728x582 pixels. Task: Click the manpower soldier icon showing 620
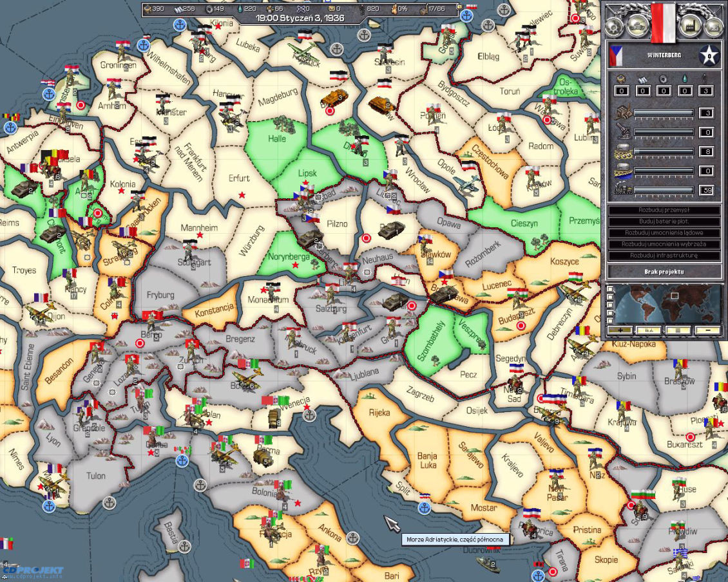tap(362, 8)
